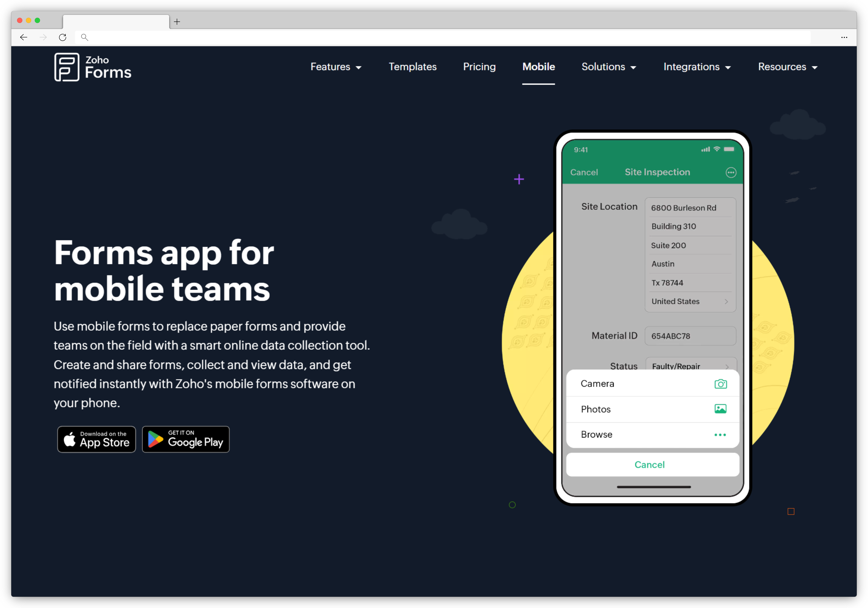Image resolution: width=868 pixels, height=608 pixels.
Task: Open the more options icon beside Site Inspection
Action: [x=731, y=172]
